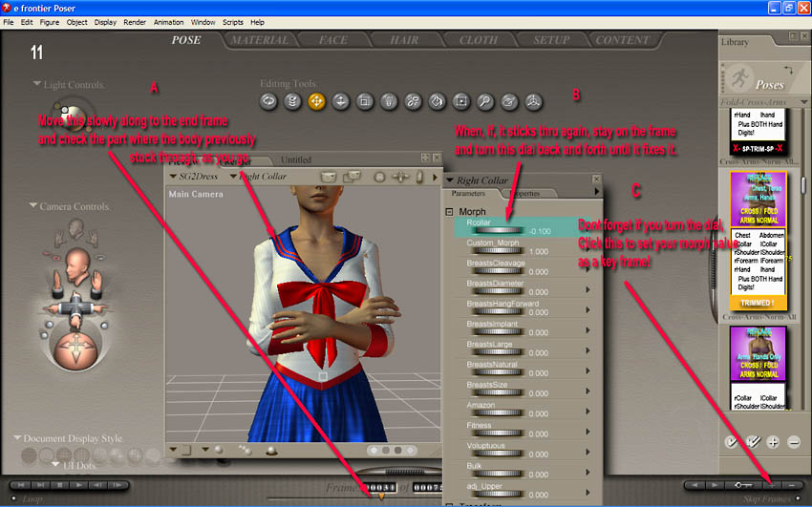This screenshot has width=812, height=507.
Task: Go to previous key frame arrow
Action: pos(694,485)
